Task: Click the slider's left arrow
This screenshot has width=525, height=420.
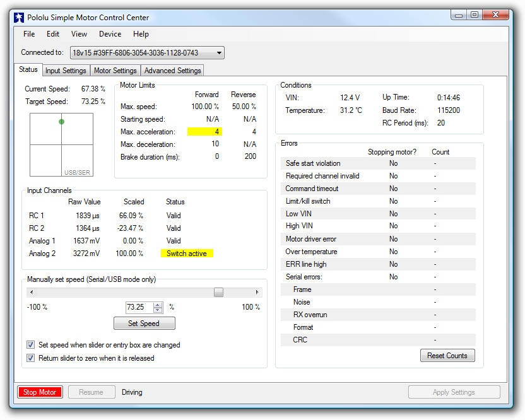Action: [x=32, y=292]
